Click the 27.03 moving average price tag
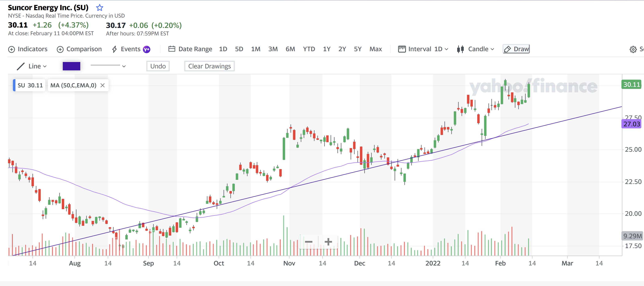 pos(631,124)
